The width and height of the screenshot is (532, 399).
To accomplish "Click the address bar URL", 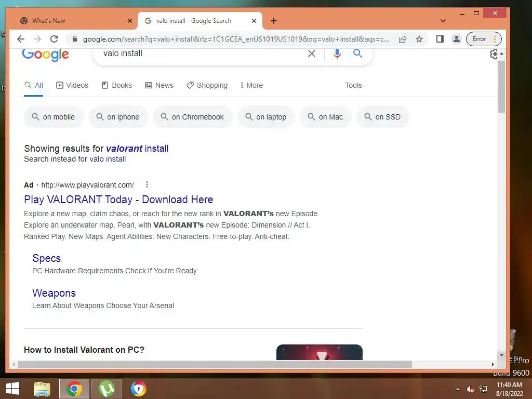I will (x=236, y=39).
